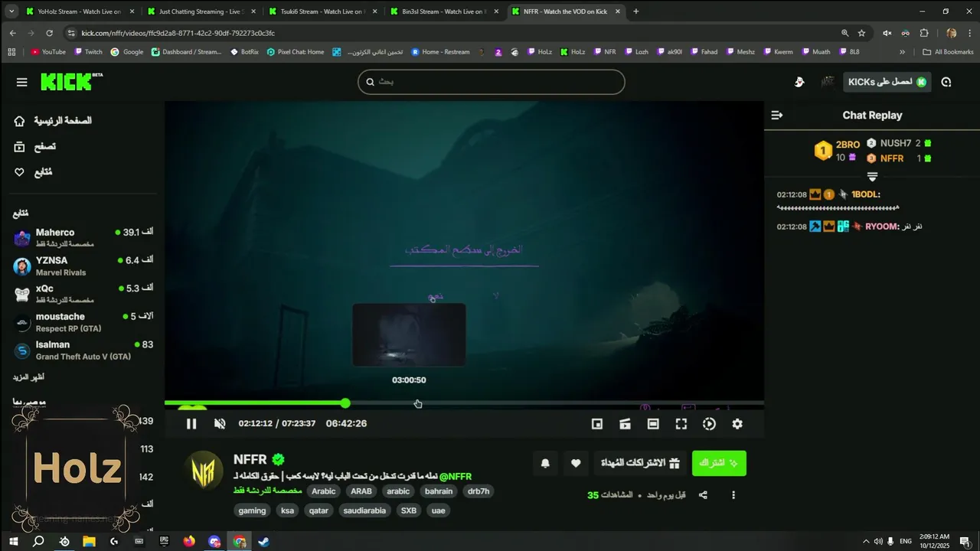Open the playback speed control icon
Screen dimensions: 980x551
click(x=709, y=423)
